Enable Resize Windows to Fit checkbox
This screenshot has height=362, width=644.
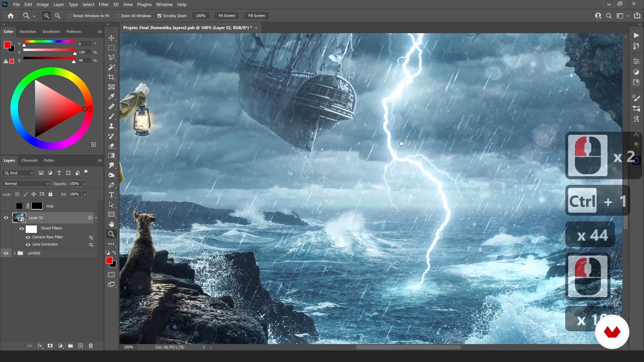pos(69,16)
